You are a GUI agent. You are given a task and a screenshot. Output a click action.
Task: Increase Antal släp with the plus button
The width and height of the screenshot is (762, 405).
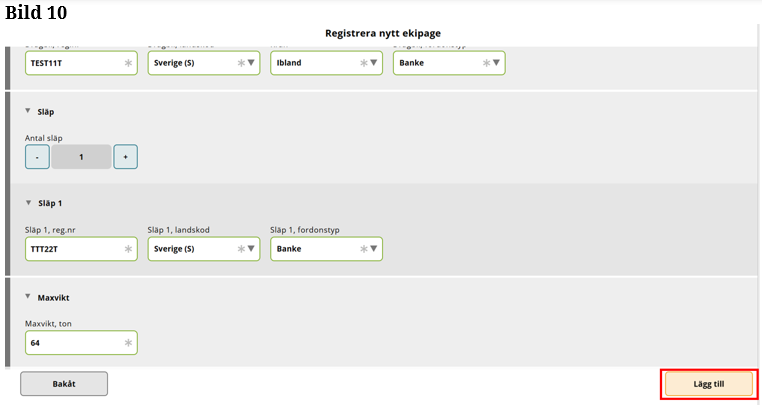pos(125,157)
